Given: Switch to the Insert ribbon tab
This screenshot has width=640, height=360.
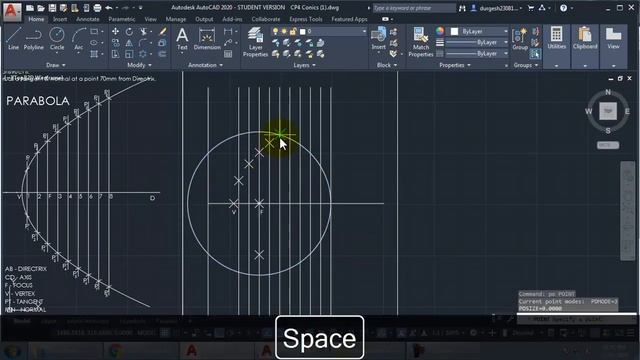Looking at the screenshot, I should [x=60, y=19].
